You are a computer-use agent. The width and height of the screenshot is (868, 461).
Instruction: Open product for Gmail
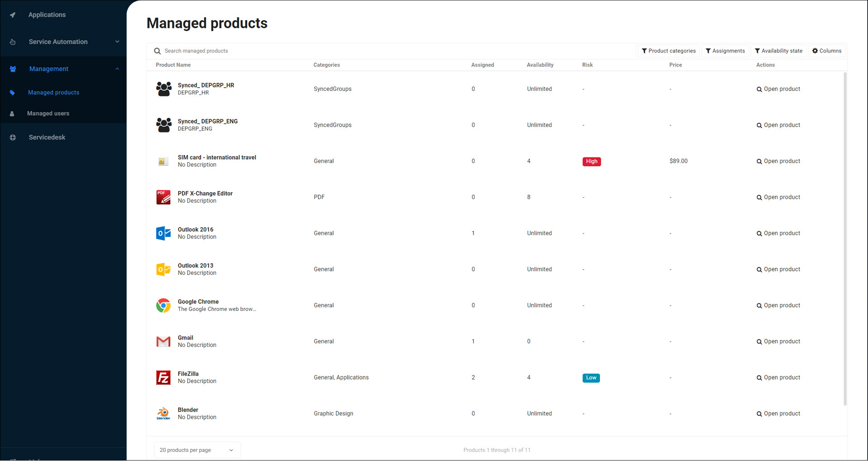(778, 342)
